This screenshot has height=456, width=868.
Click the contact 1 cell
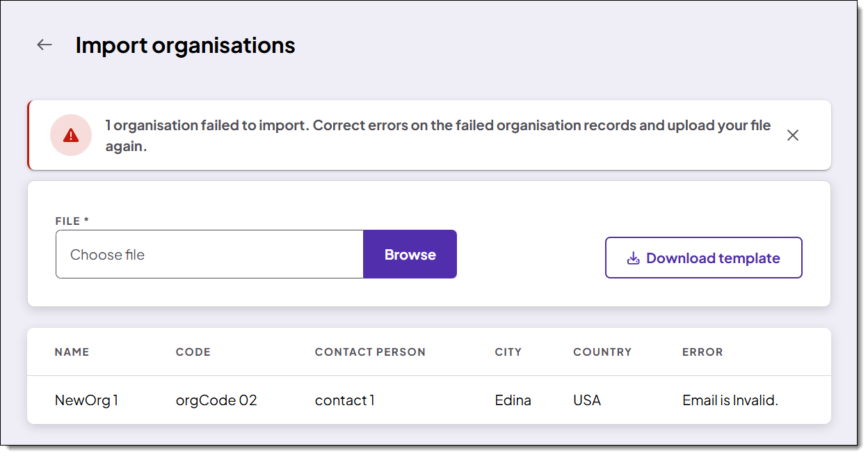coord(345,400)
